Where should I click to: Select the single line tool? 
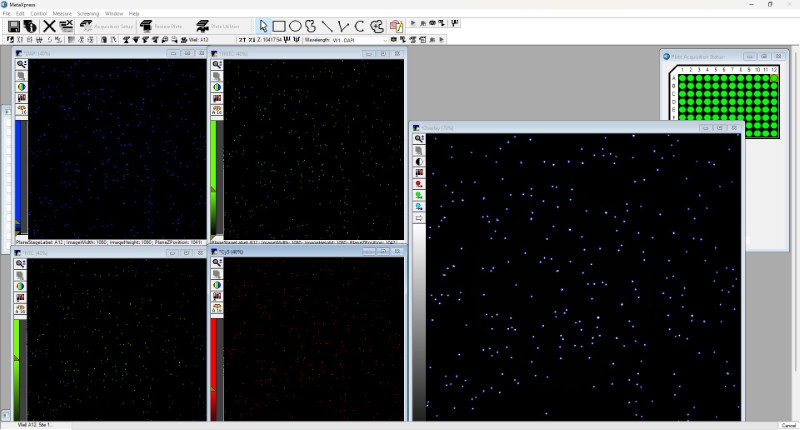click(x=327, y=26)
